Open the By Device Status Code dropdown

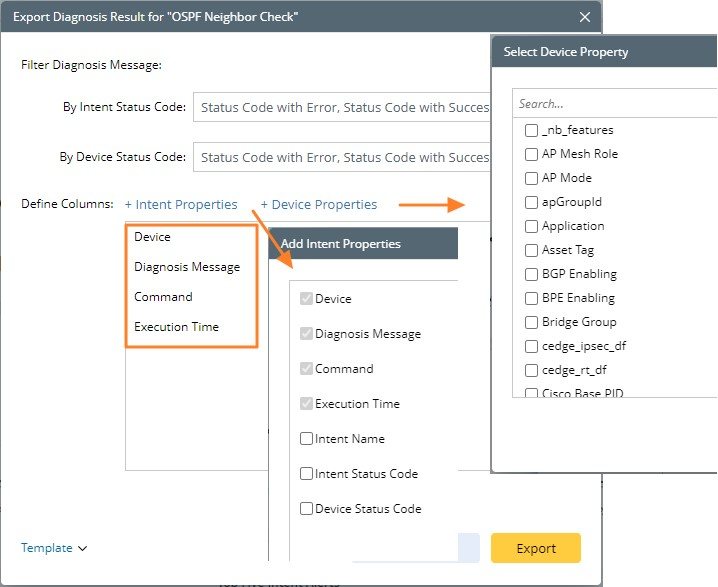342,157
